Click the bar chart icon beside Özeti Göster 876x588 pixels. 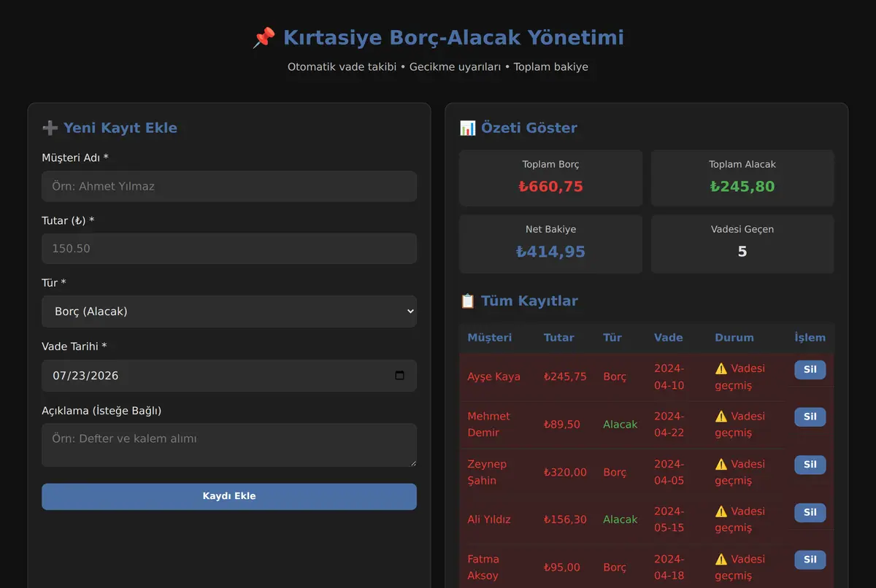(468, 128)
